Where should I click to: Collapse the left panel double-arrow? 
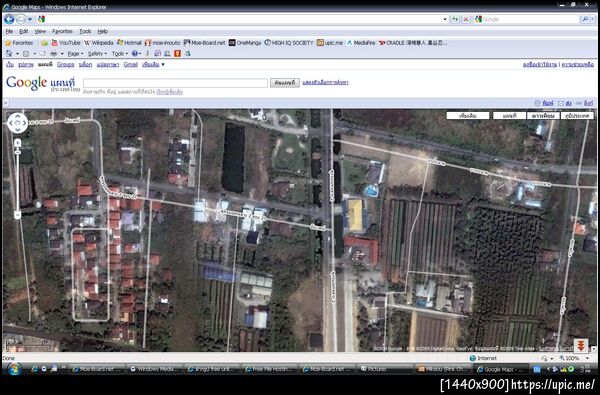5,103
